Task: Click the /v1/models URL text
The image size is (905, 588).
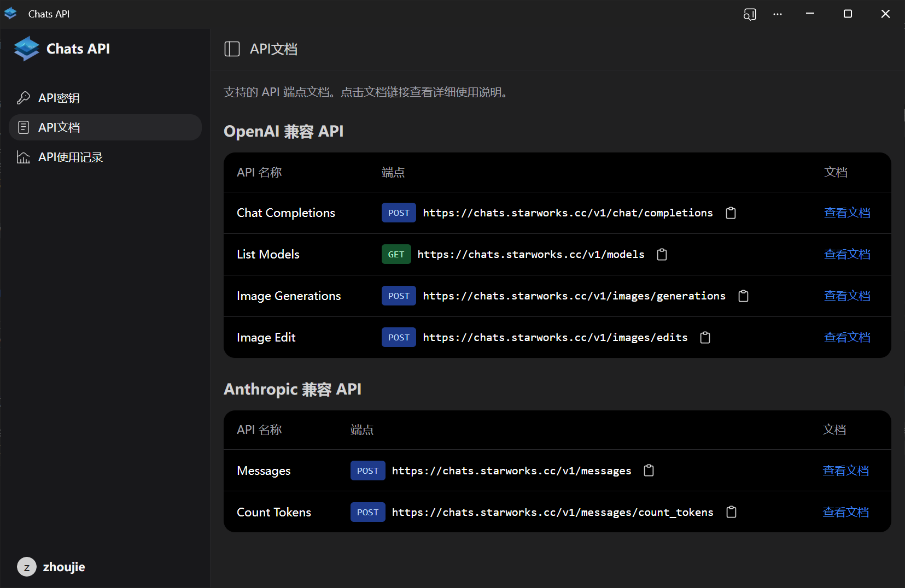Action: (531, 255)
